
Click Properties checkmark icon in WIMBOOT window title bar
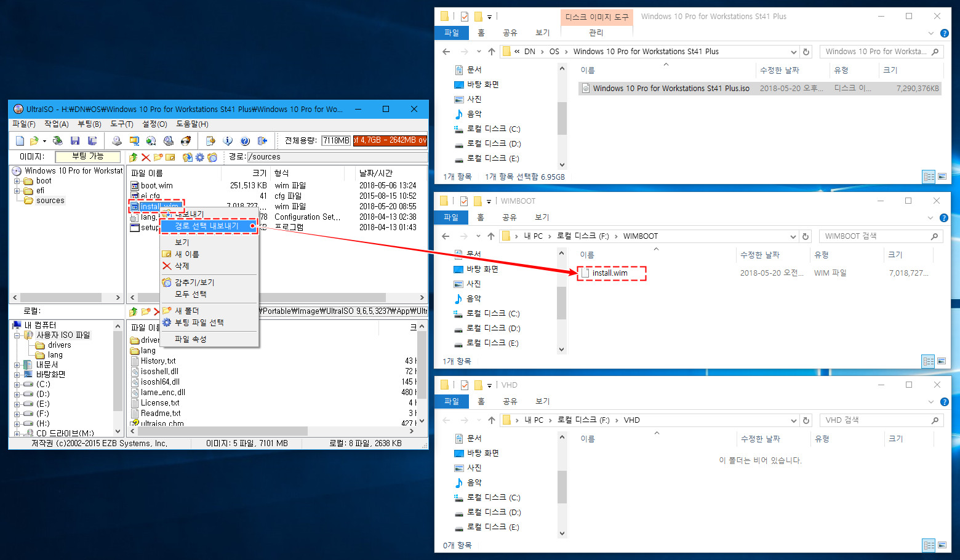tap(464, 201)
